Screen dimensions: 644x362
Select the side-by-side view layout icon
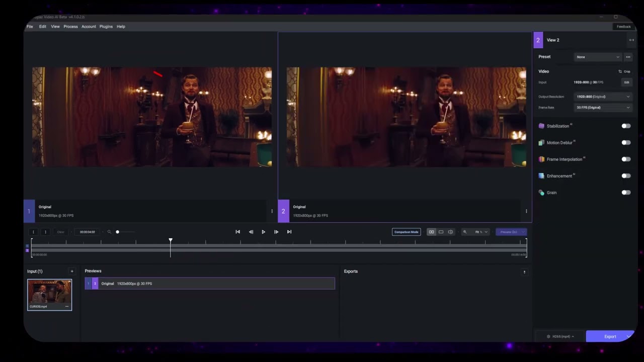point(431,232)
